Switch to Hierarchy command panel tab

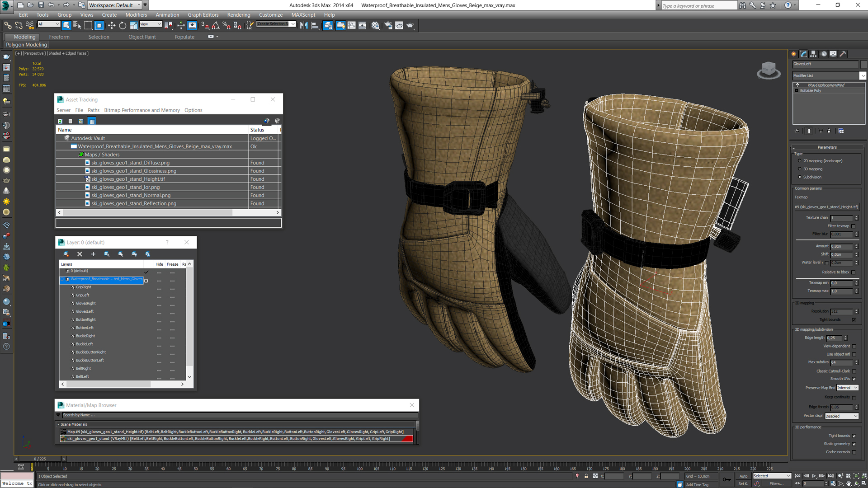pyautogui.click(x=813, y=54)
